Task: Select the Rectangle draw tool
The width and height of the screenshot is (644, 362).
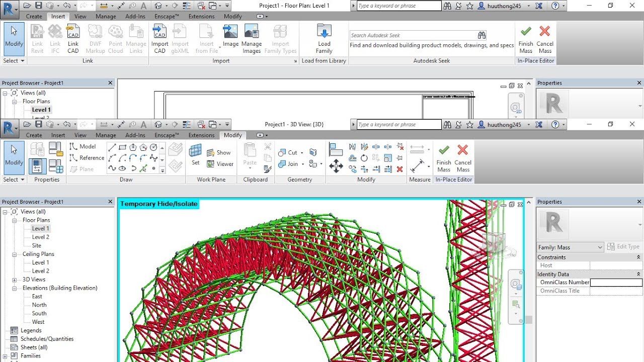Action: click(122, 147)
